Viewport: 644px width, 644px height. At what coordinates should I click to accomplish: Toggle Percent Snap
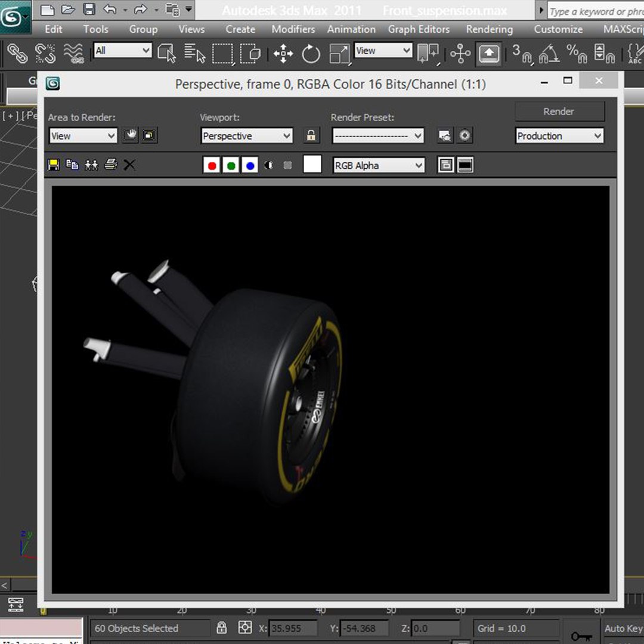pyautogui.click(x=577, y=54)
